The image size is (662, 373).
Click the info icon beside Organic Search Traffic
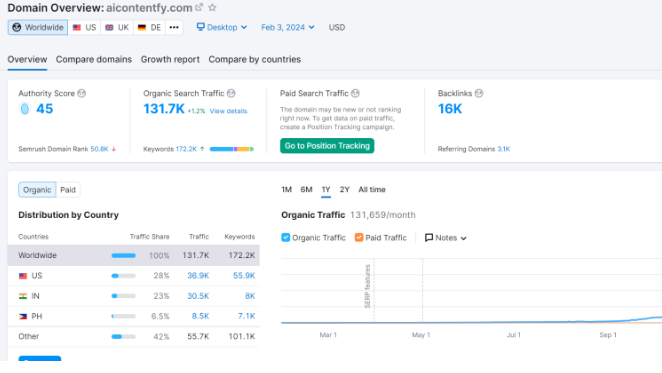pyautogui.click(x=231, y=93)
